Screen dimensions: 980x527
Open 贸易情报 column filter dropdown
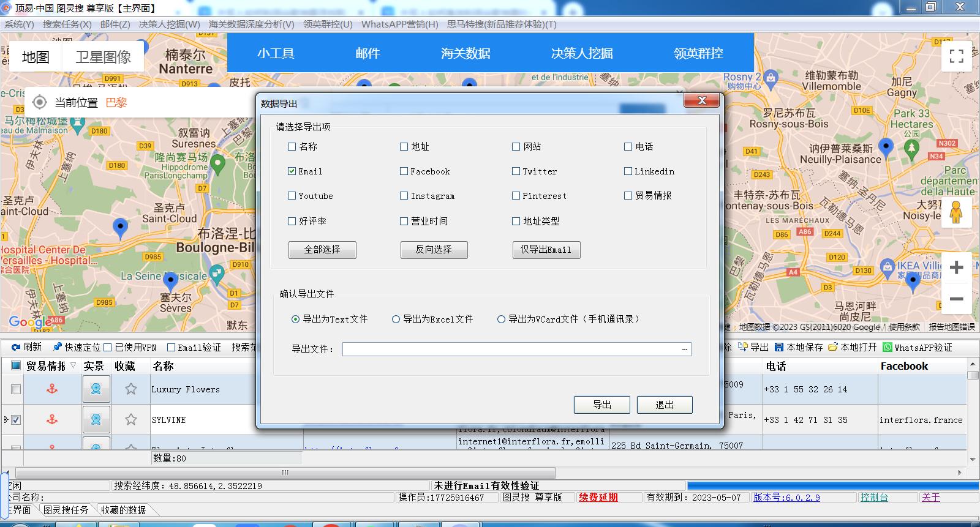click(73, 366)
